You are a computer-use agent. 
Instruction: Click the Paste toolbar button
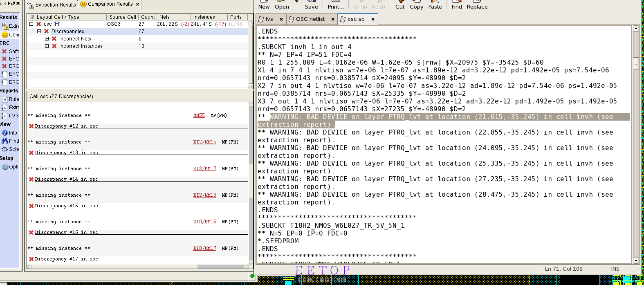pyautogui.click(x=435, y=5)
